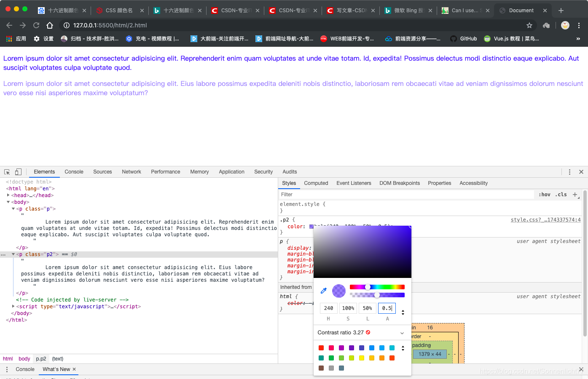This screenshot has width=588, height=379.
Task: Open the 应用 apps bookmark shortcut
Action: pos(16,39)
